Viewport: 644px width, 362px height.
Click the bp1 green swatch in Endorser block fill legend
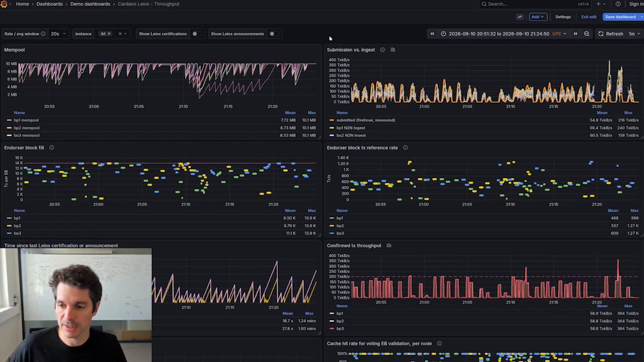point(9,218)
